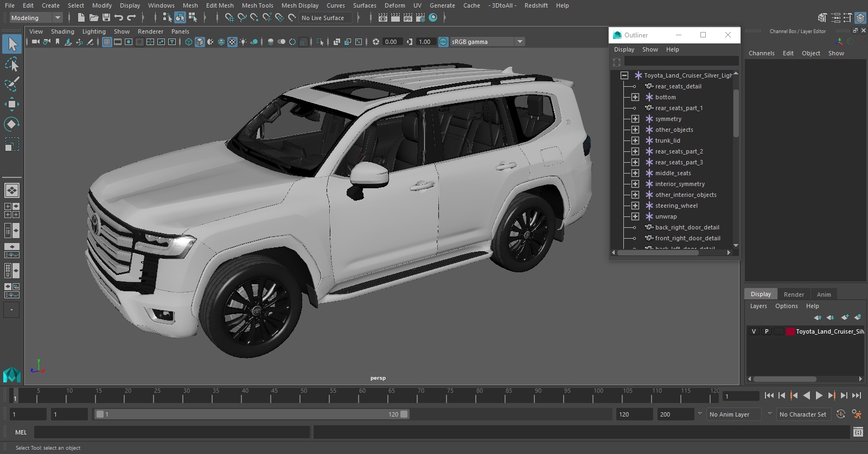
Task: Create a new scene
Action: click(81, 18)
